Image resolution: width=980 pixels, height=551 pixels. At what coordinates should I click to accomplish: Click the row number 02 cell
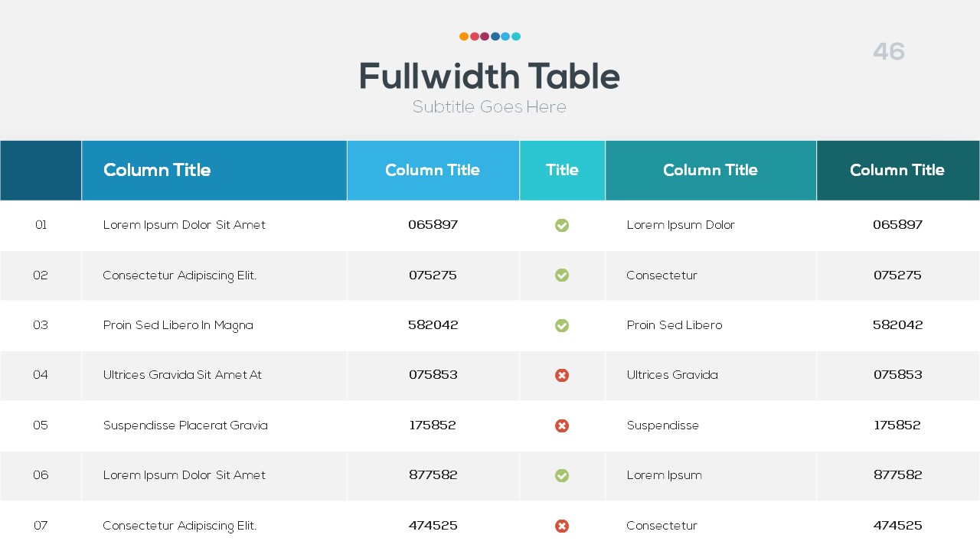pos(41,275)
